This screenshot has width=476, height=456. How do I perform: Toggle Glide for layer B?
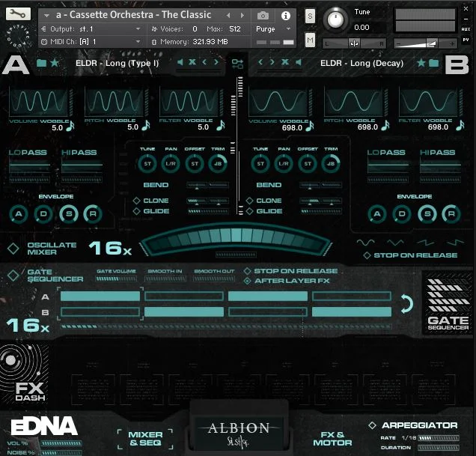(x=249, y=211)
